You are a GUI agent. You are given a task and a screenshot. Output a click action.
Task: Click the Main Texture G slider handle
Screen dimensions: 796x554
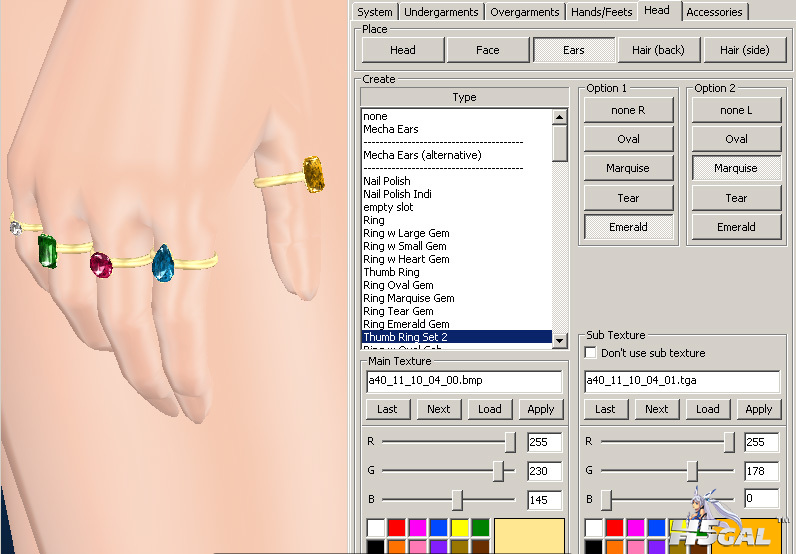498,471
